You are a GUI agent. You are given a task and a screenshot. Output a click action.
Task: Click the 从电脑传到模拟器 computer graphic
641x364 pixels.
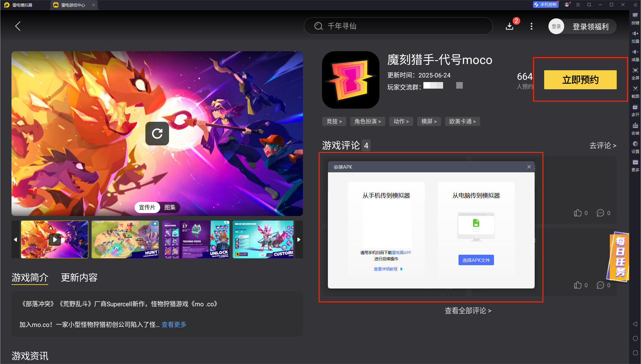pyautogui.click(x=476, y=226)
